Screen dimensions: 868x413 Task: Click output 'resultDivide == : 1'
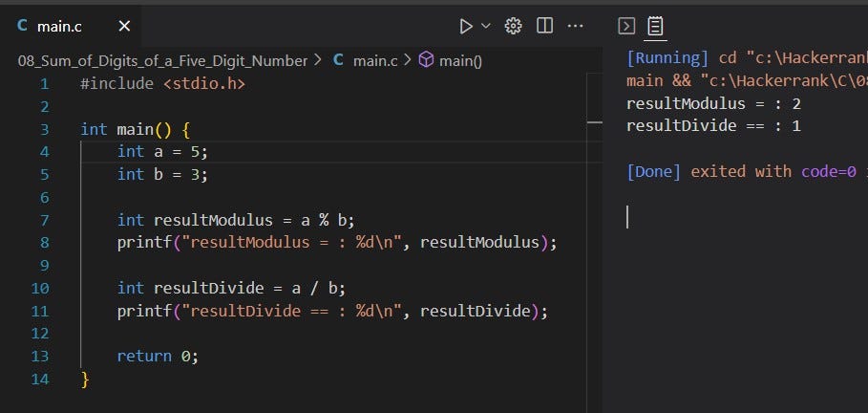pyautogui.click(x=713, y=126)
